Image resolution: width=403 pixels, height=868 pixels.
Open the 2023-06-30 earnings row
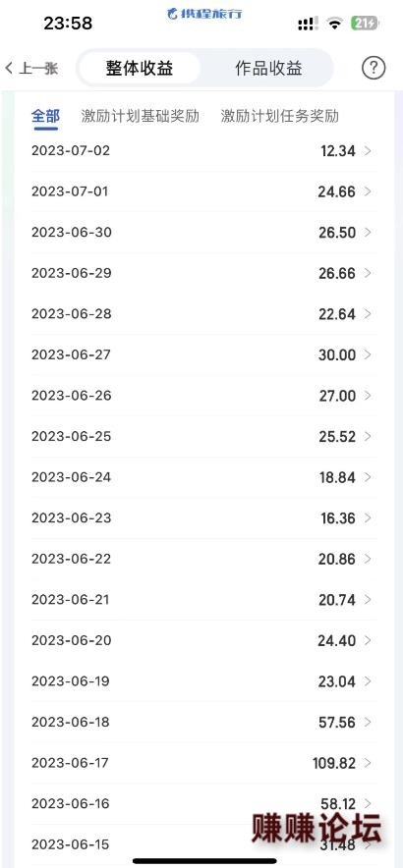point(202,233)
